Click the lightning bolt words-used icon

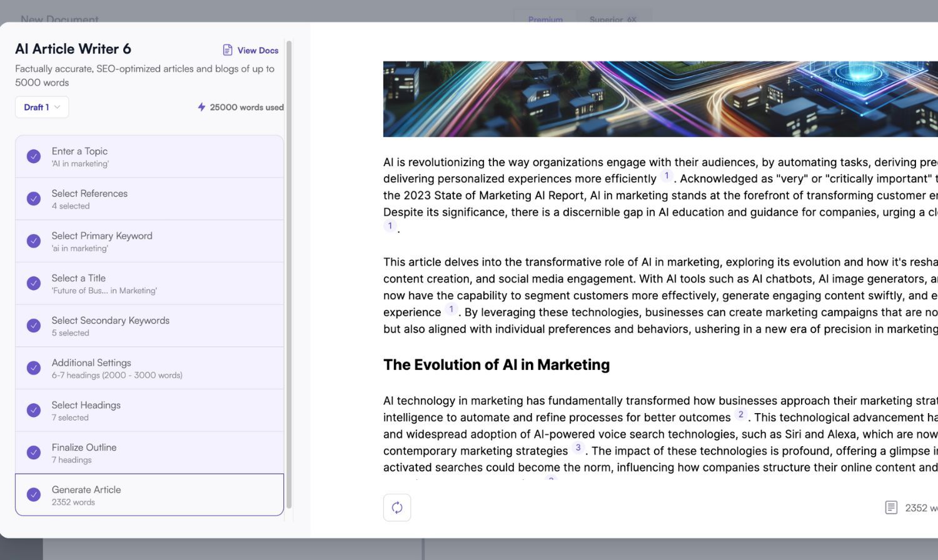(201, 107)
